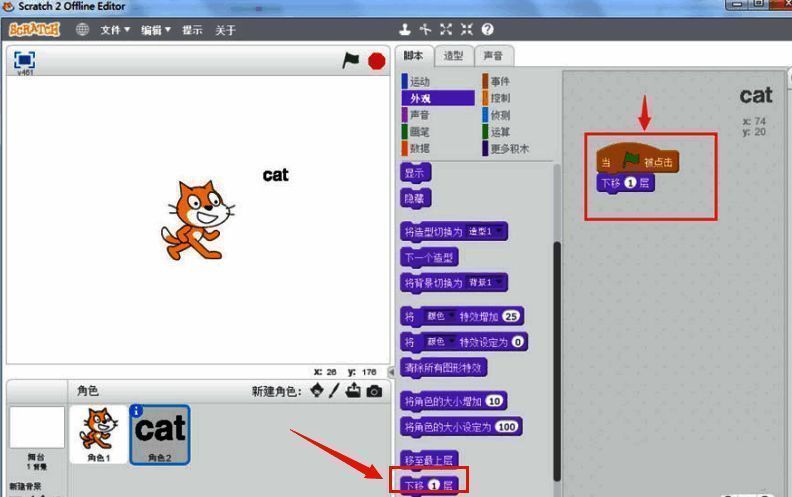The height and width of the screenshot is (497, 792).
Task: Open the 文件 menu
Action: [115, 30]
